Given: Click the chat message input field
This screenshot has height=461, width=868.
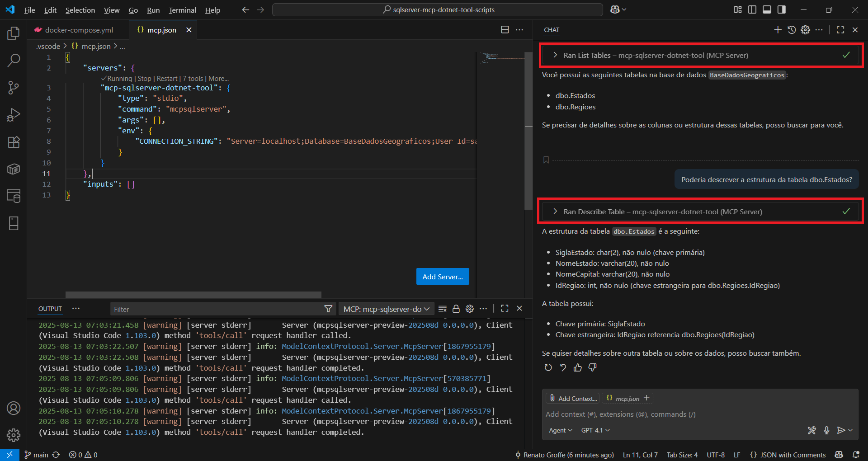Looking at the screenshot, I should (x=700, y=414).
